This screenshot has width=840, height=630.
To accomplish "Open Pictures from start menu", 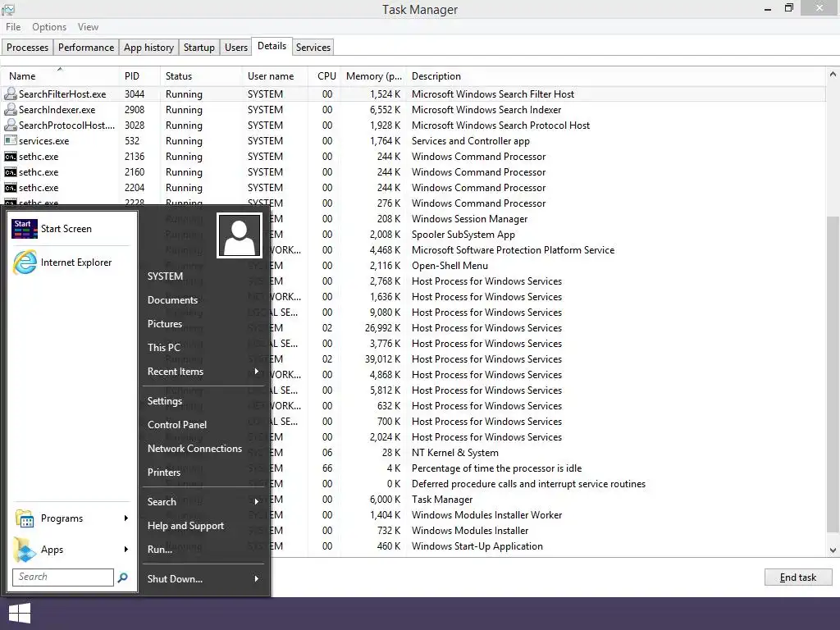I will coord(165,323).
